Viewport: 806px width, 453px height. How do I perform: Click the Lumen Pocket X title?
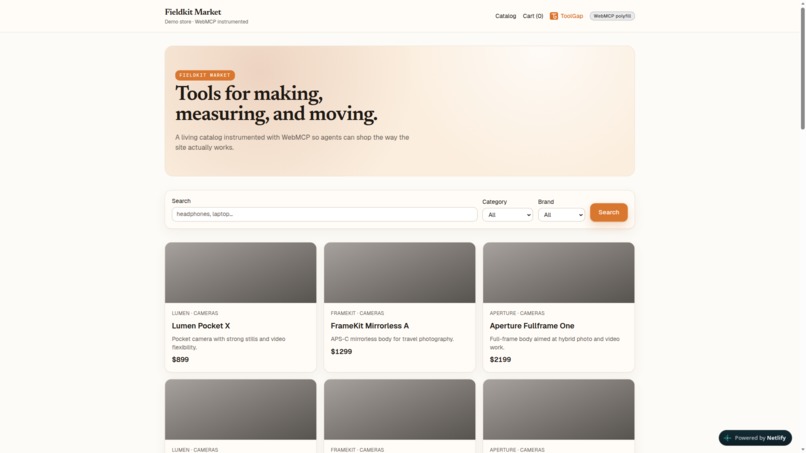pyautogui.click(x=201, y=326)
